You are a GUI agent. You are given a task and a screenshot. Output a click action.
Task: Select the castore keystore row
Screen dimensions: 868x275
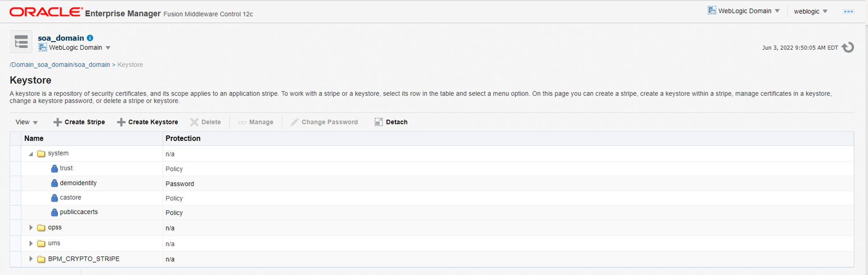432,198
